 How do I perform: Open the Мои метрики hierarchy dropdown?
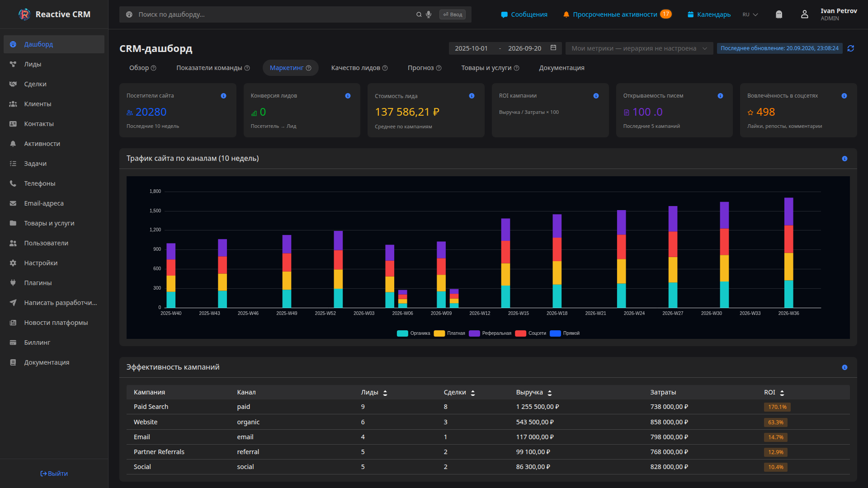coord(639,48)
